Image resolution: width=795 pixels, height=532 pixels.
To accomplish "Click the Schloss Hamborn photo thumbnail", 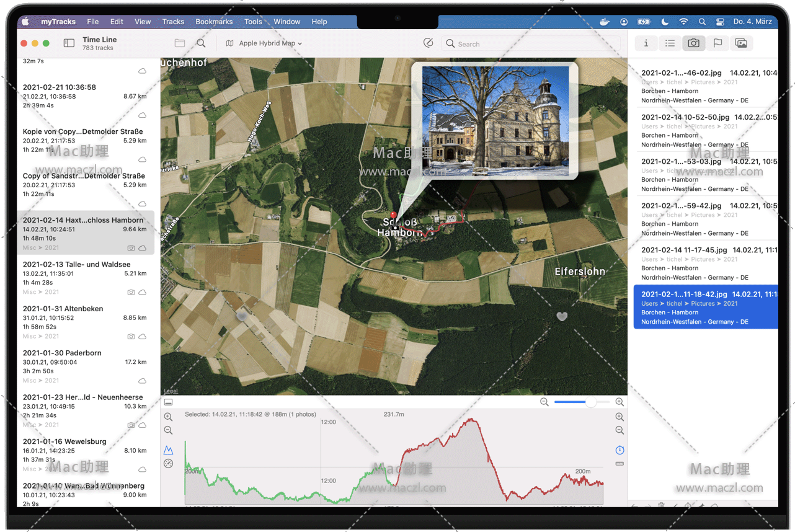I will 495,121.
